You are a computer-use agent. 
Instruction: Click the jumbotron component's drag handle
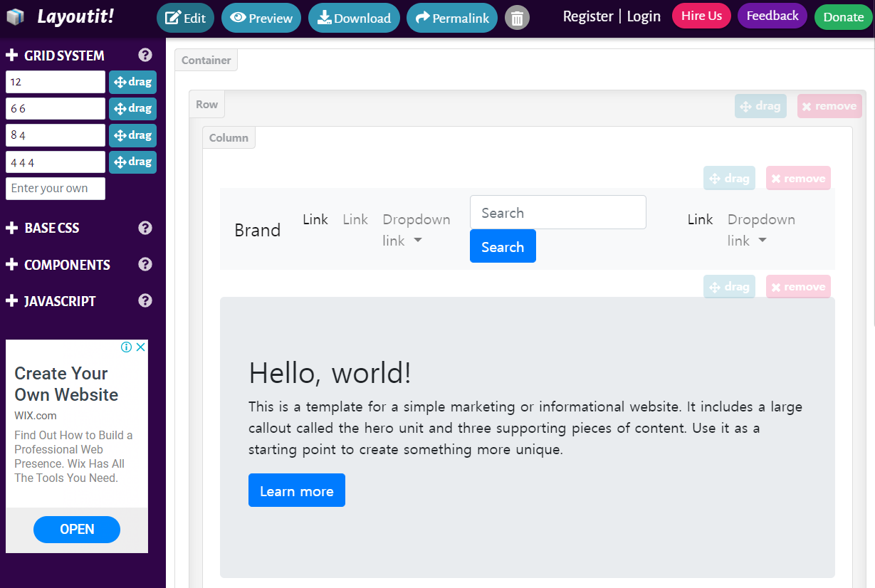click(729, 286)
